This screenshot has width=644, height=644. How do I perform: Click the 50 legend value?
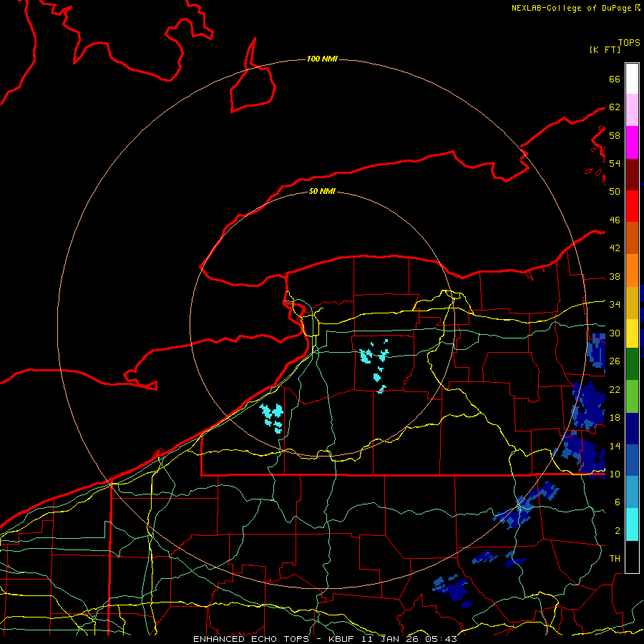click(x=615, y=192)
